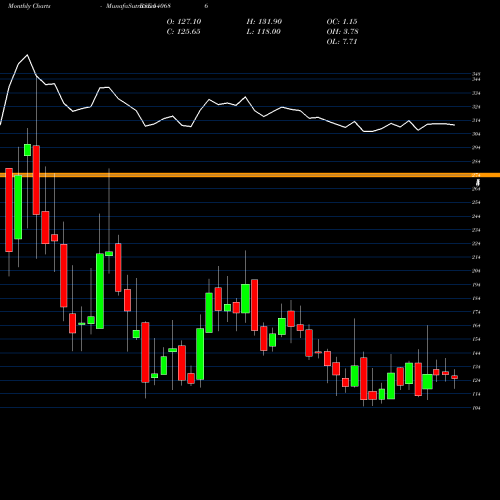
Task: Click the high value 'H: 131.90'
Action: [x=264, y=21]
